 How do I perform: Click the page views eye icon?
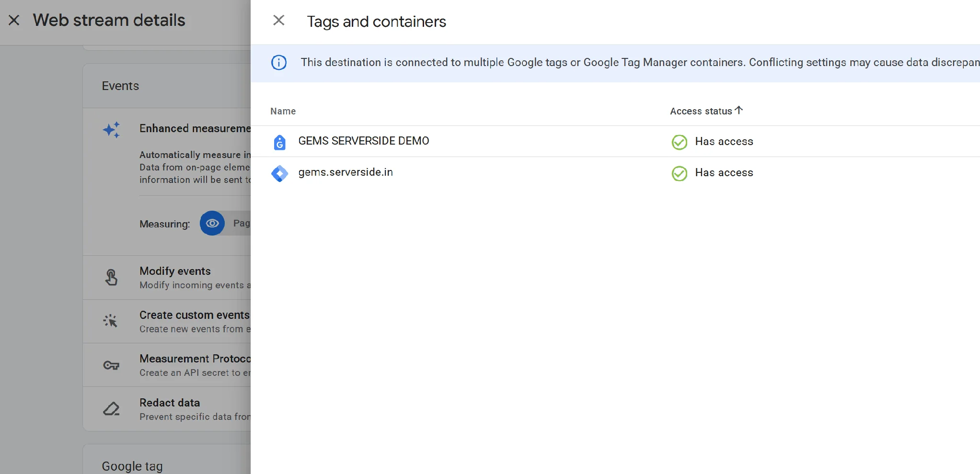coord(212,223)
